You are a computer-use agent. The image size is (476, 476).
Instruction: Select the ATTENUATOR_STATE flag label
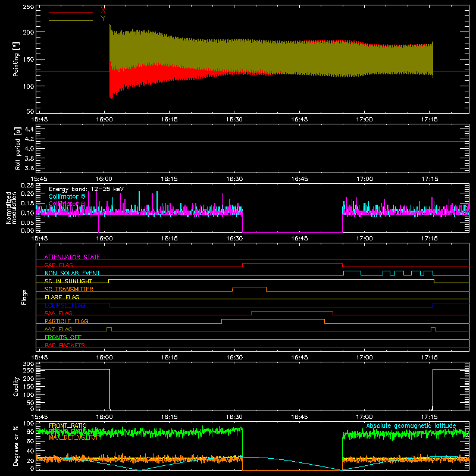tap(72, 257)
